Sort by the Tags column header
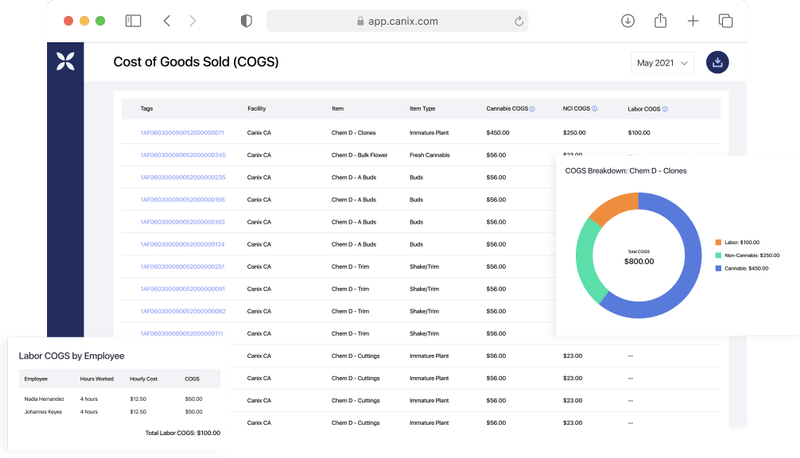The width and height of the screenshot is (800, 458). coord(146,109)
